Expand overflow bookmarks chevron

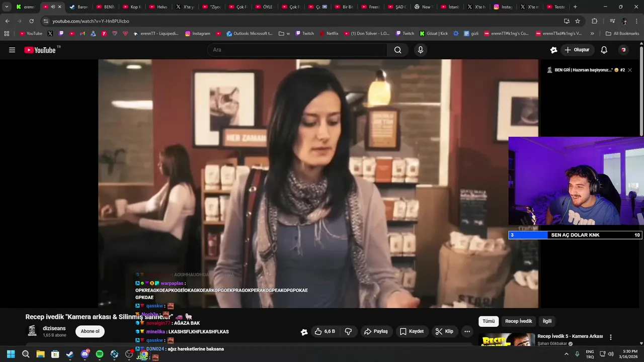tap(592, 34)
